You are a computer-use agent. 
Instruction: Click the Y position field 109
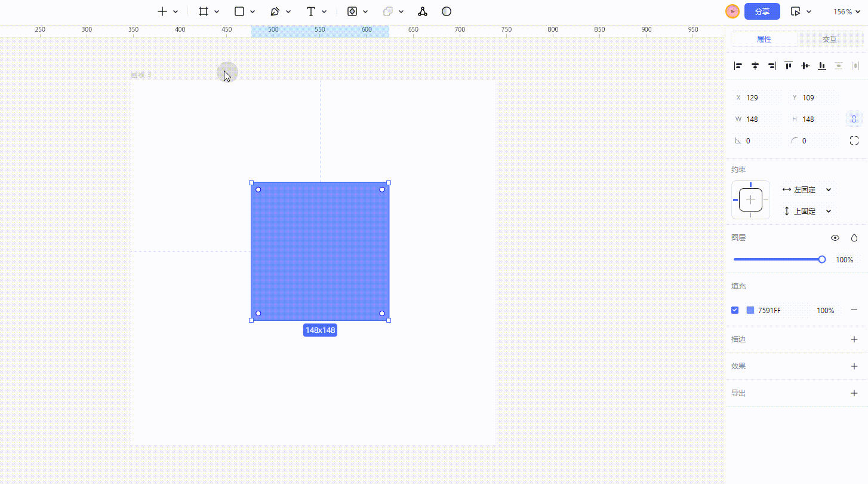813,97
